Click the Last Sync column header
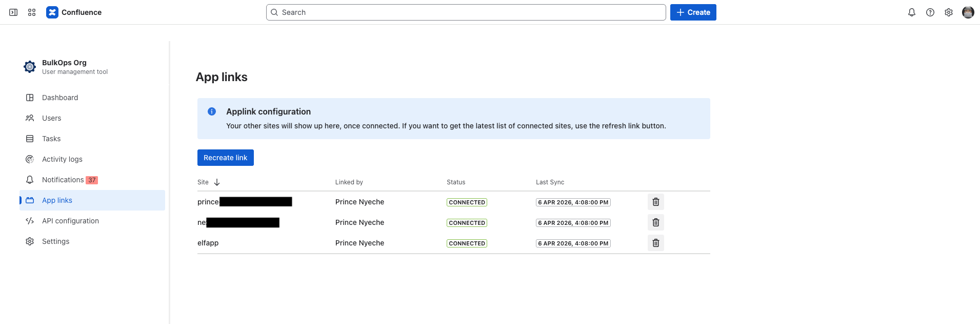 [x=550, y=182]
